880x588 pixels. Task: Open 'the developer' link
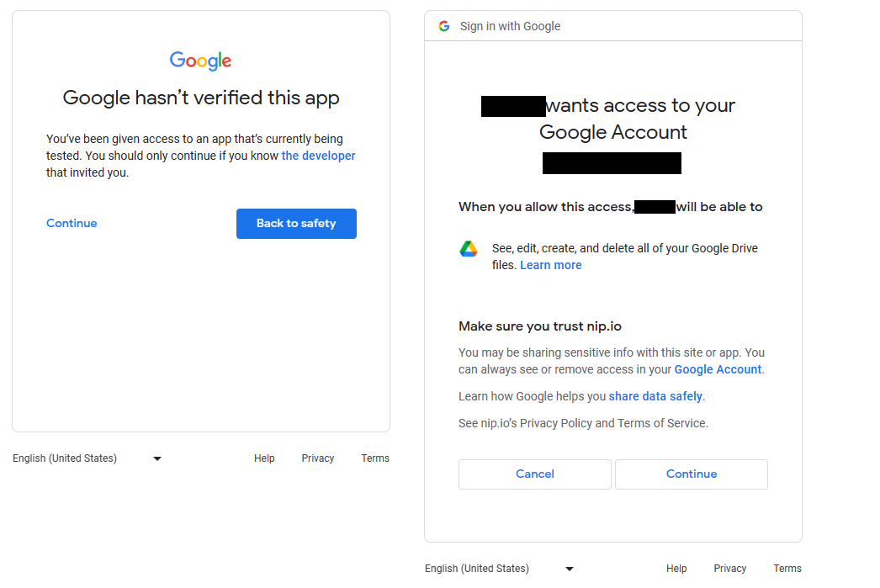pos(318,156)
